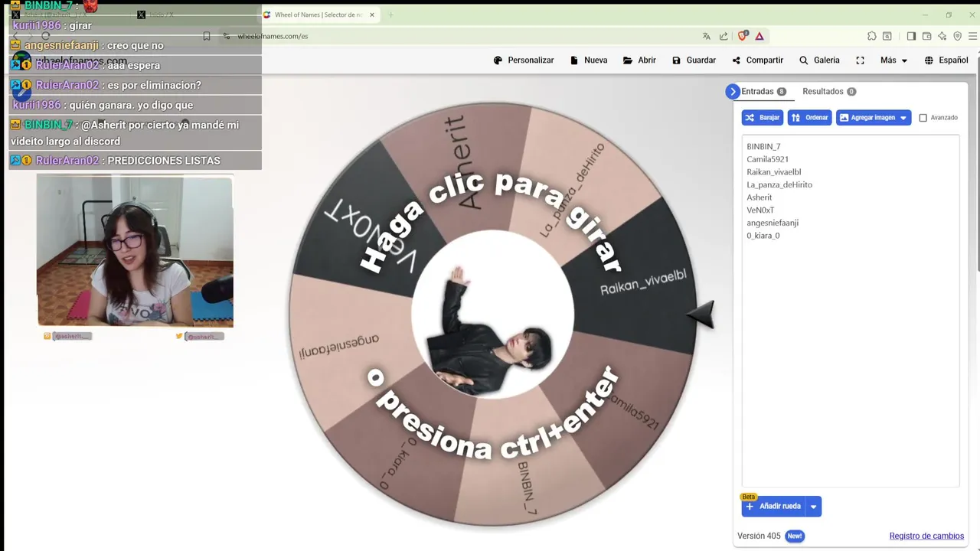This screenshot has height=551, width=980.
Task: Save the wheel with Guardar
Action: click(694, 60)
